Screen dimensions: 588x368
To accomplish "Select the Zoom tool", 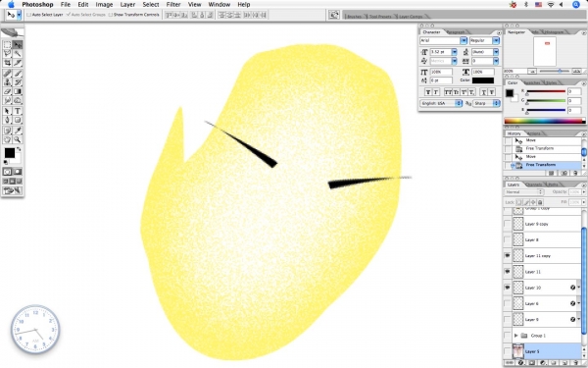I will (18, 139).
